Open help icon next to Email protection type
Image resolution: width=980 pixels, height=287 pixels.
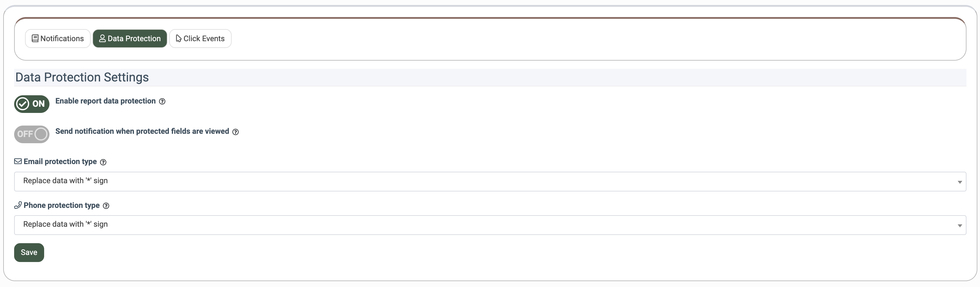coord(103,162)
